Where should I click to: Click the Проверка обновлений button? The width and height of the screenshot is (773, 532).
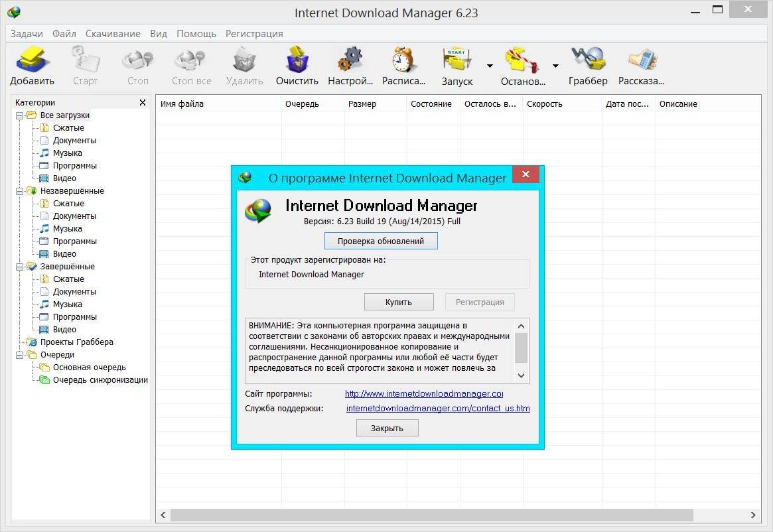(x=381, y=241)
